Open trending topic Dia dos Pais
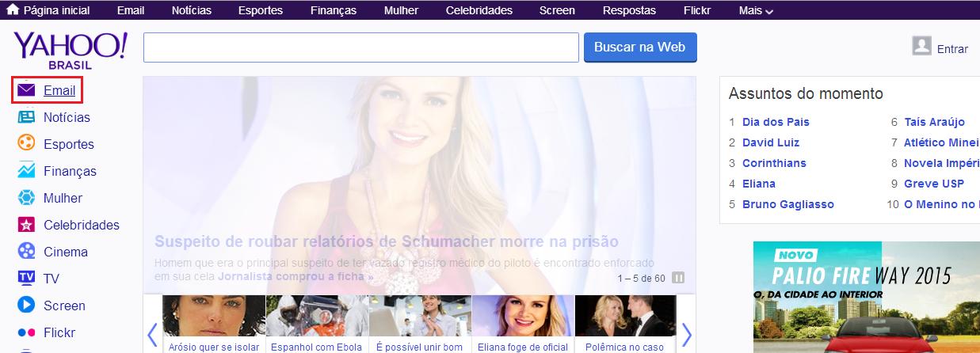Image resolution: width=980 pixels, height=353 pixels. click(776, 122)
